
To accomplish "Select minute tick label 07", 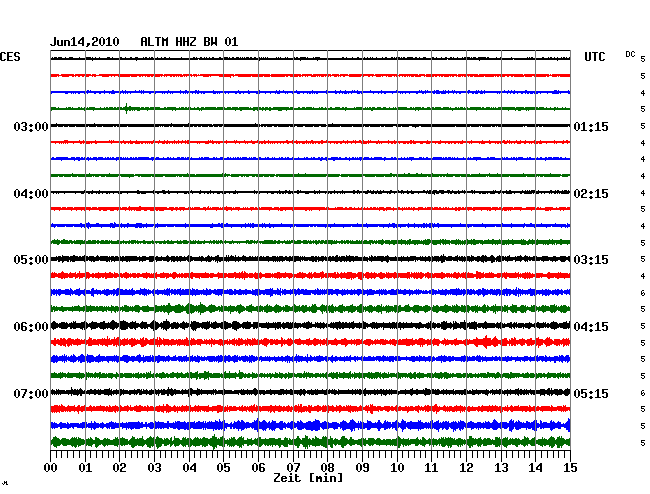I will pyautogui.click(x=293, y=467).
